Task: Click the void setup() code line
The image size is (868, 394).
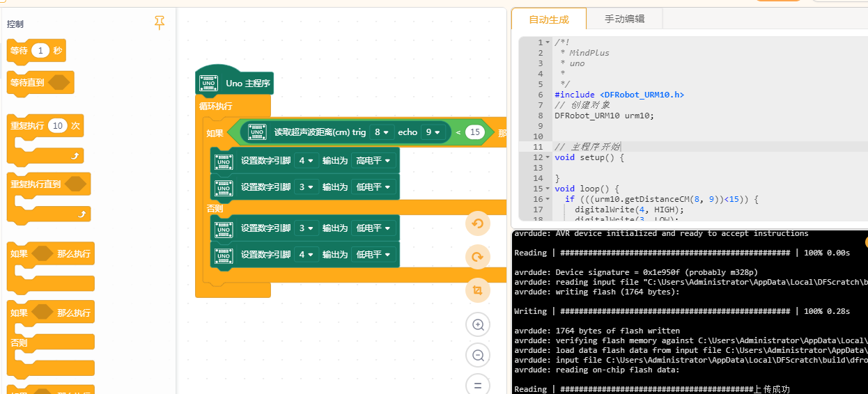Action: (x=589, y=157)
